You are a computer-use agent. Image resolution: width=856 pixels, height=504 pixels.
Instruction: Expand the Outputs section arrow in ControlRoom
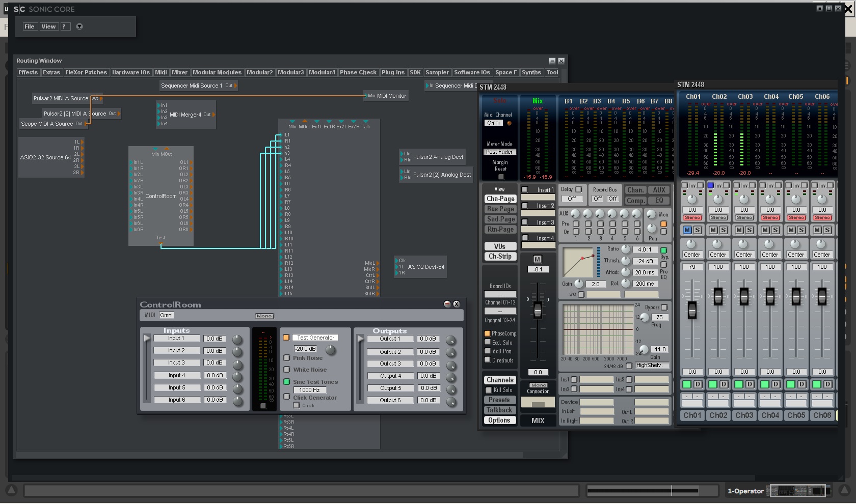(x=361, y=339)
